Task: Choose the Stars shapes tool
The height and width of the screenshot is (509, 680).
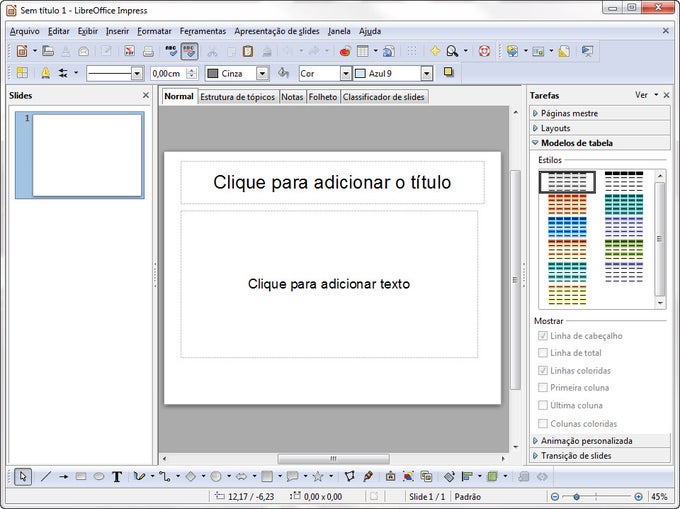Action: pos(318,476)
